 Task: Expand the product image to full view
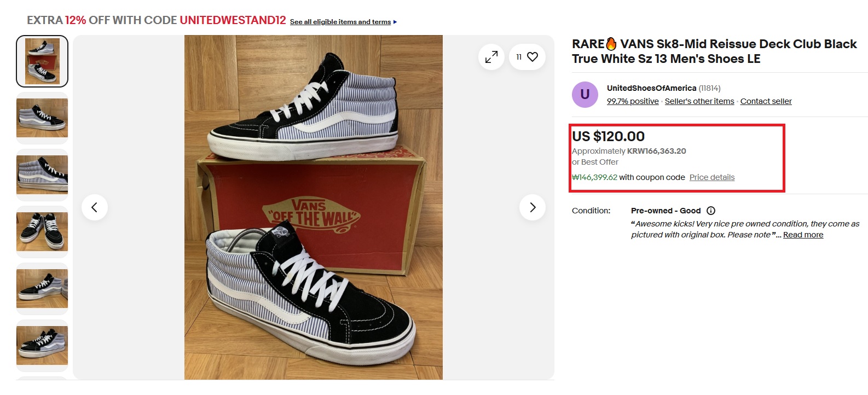[x=491, y=57]
